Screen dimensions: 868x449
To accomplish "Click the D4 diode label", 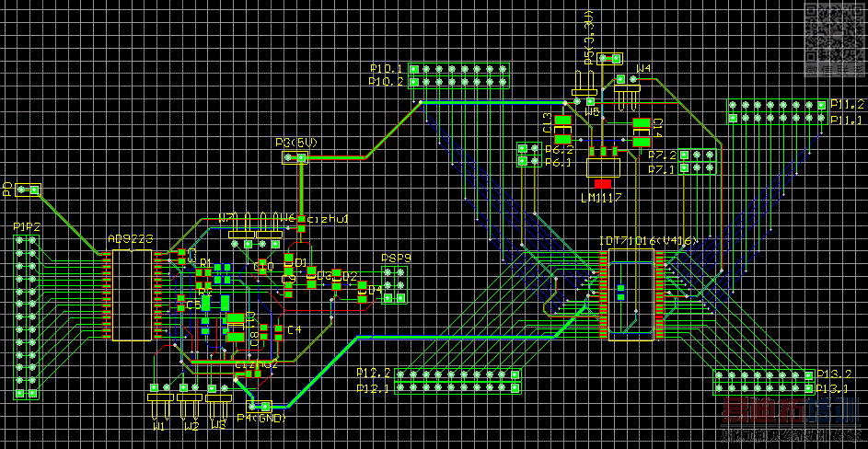I will tap(375, 290).
